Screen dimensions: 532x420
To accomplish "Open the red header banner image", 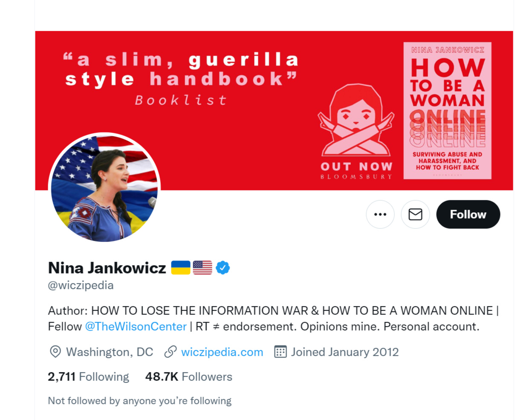I will 274,110.
